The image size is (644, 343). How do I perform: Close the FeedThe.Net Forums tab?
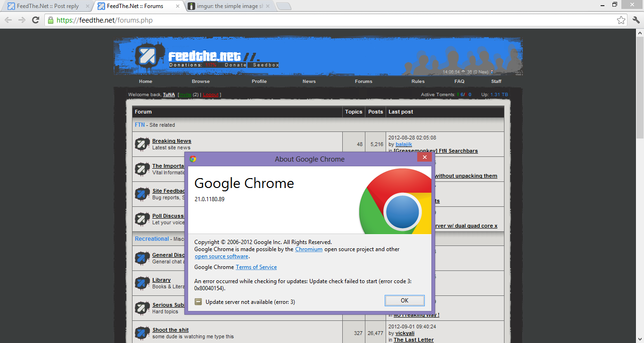point(178,6)
